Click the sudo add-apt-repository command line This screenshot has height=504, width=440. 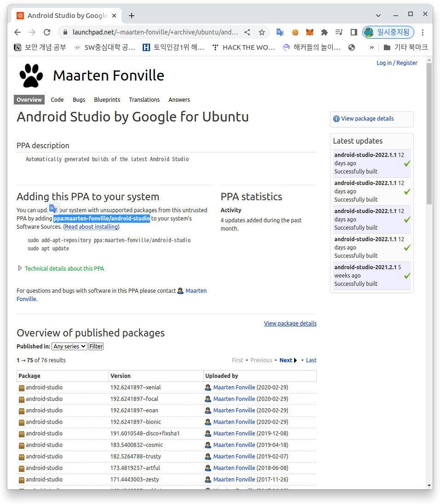point(109,240)
